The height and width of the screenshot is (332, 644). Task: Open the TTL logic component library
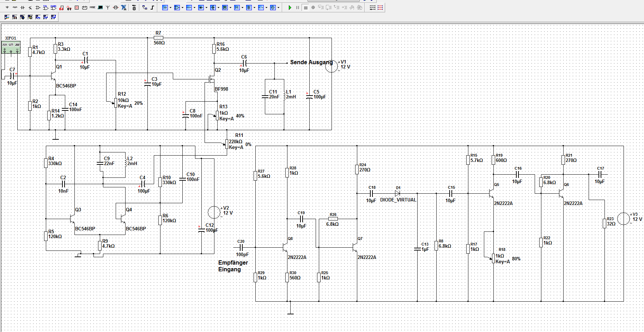click(x=45, y=7)
